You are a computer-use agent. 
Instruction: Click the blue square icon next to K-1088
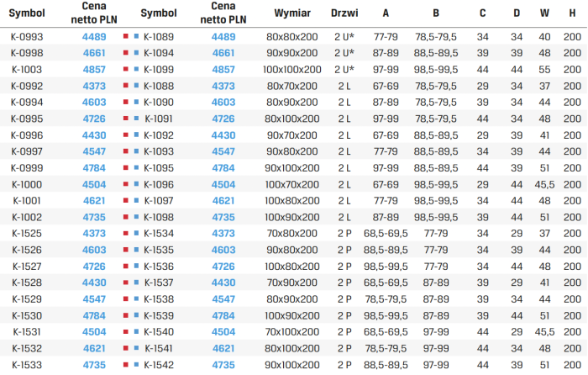click(x=136, y=86)
